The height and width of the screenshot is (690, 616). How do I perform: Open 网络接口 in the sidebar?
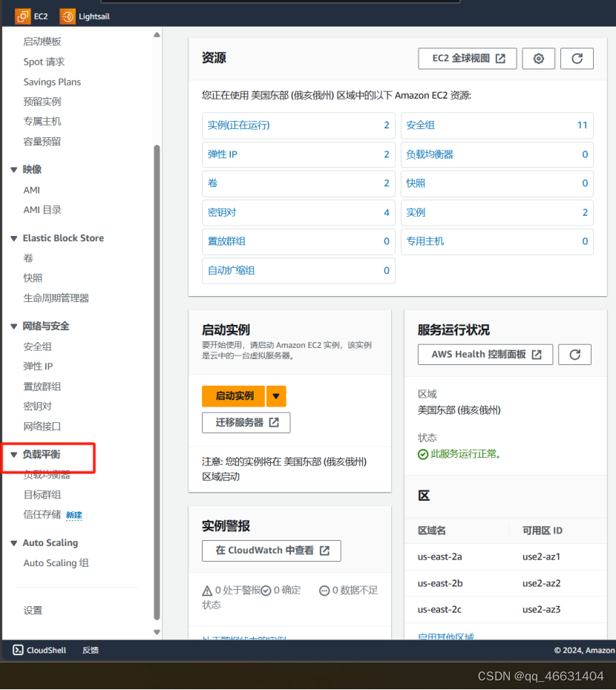[42, 426]
